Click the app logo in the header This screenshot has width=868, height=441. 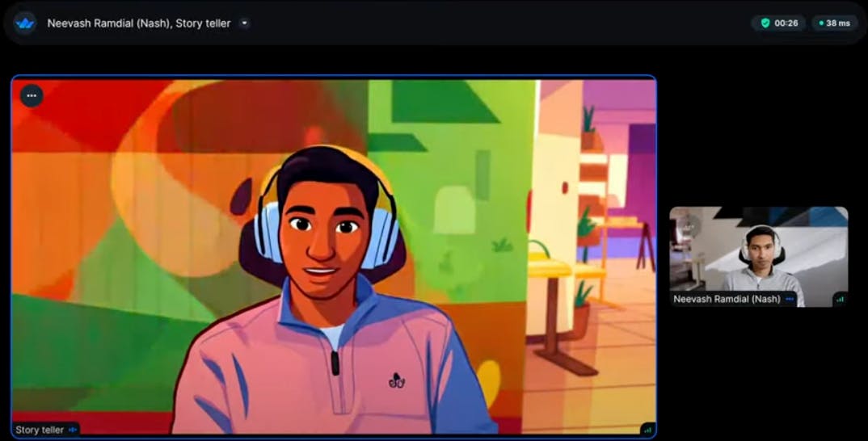click(25, 23)
